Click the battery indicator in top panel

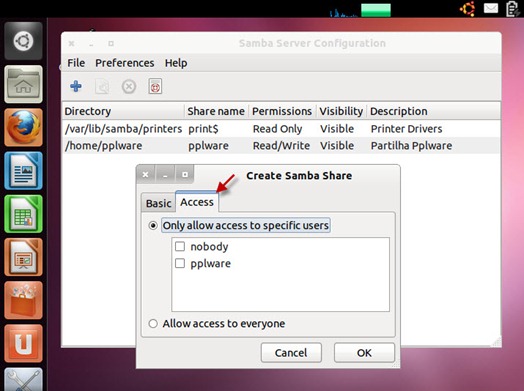513,9
